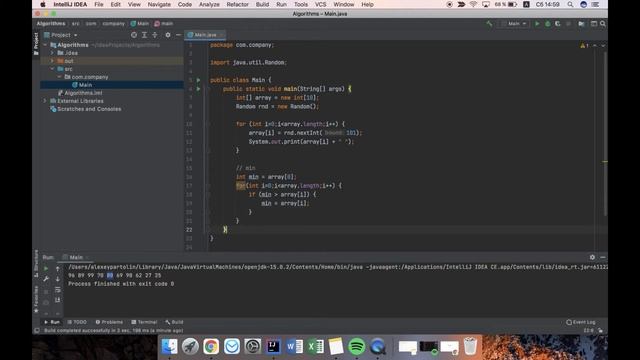Hide the Project tool window
The image size is (640, 360).
pos(178,35)
